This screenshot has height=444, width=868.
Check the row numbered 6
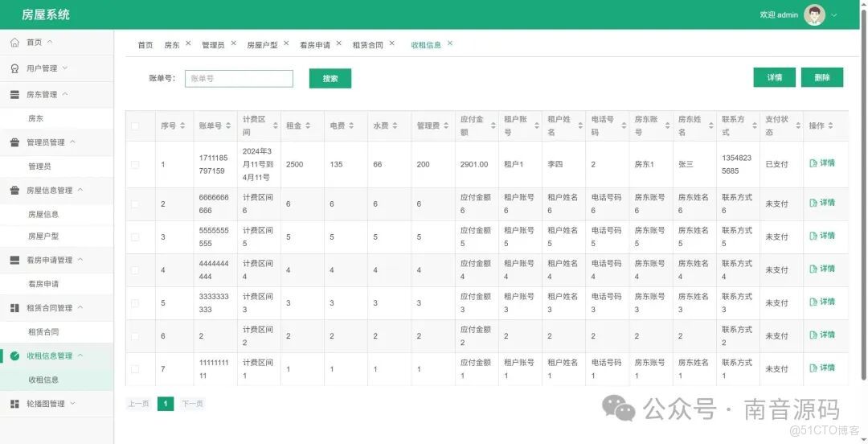(135, 336)
